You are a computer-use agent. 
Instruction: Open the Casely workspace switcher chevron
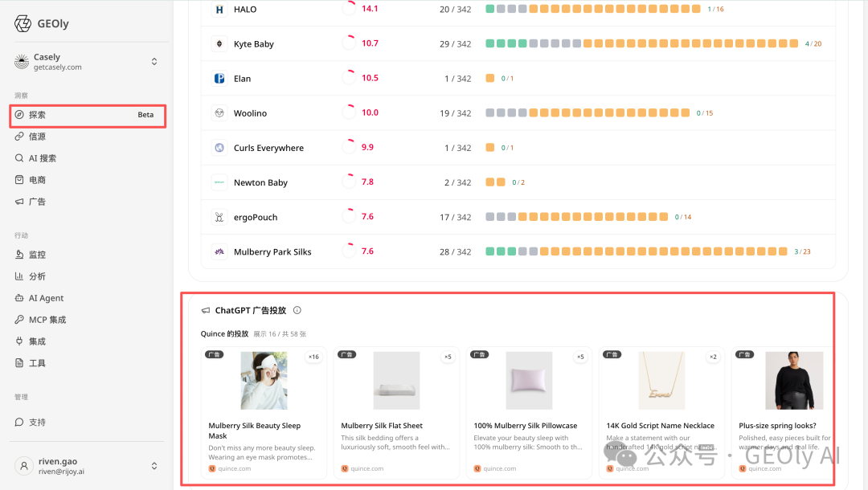click(x=154, y=61)
